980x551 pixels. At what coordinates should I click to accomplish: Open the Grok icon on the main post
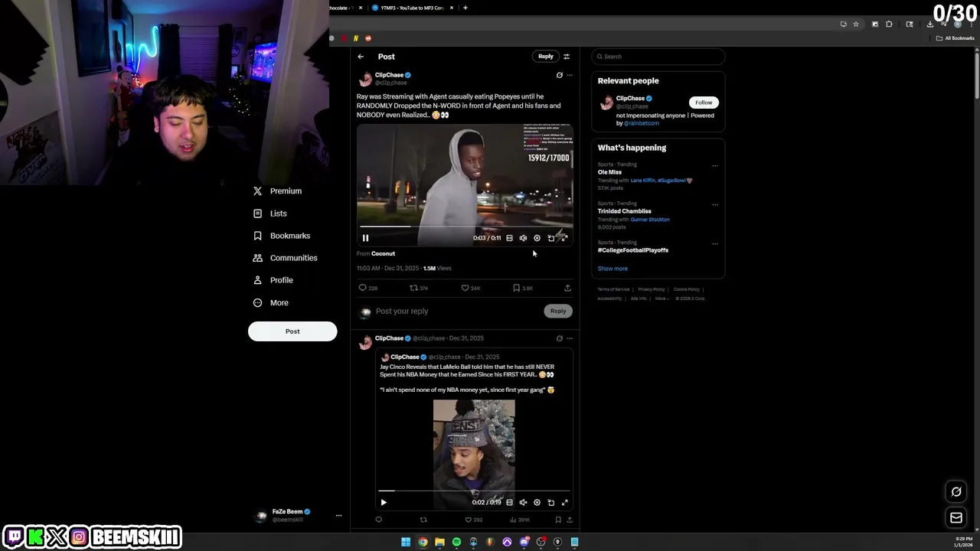click(559, 75)
